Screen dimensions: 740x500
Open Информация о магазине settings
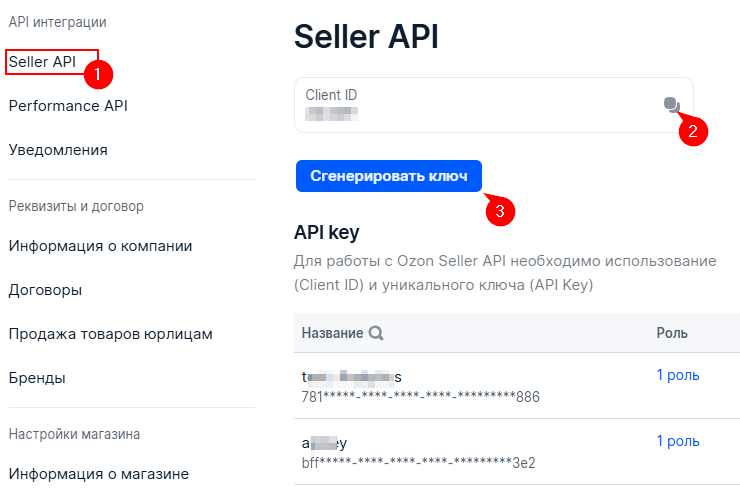coord(98,474)
